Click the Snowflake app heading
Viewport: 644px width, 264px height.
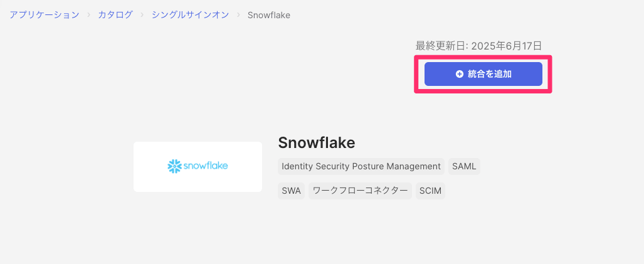[x=317, y=143]
